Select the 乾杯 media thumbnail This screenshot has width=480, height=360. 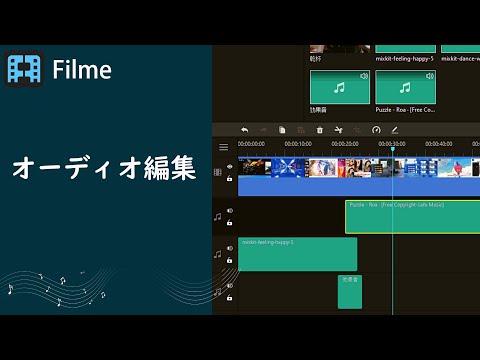tap(340, 49)
